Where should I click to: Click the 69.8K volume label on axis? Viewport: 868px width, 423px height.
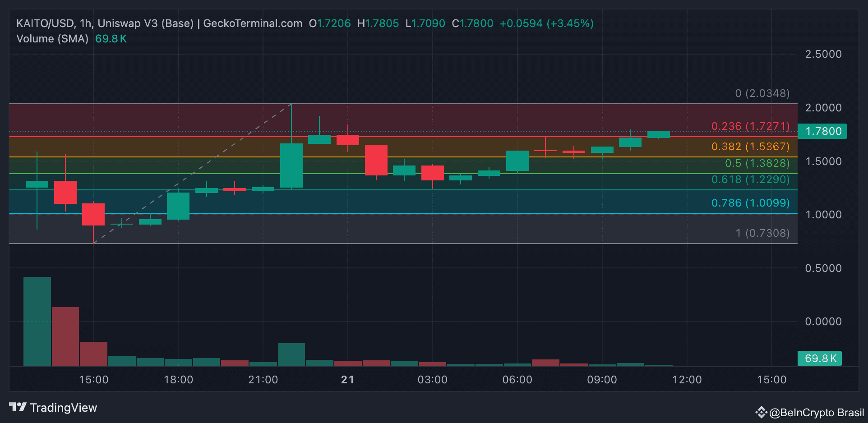[819, 359]
